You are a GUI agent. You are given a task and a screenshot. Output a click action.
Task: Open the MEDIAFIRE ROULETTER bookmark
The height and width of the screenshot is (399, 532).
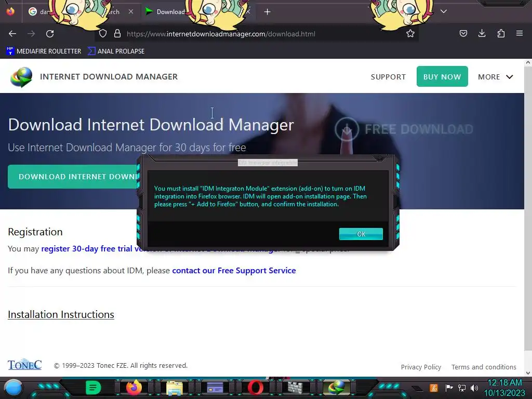tap(44, 51)
